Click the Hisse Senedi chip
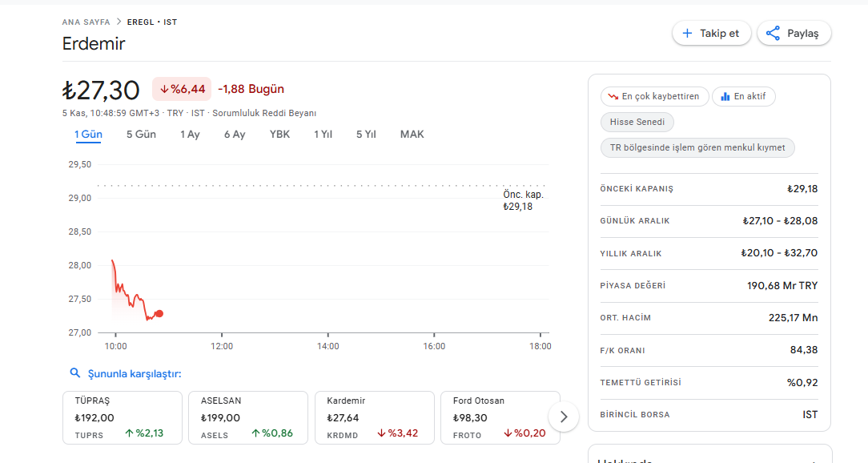868x463 pixels. pos(637,123)
